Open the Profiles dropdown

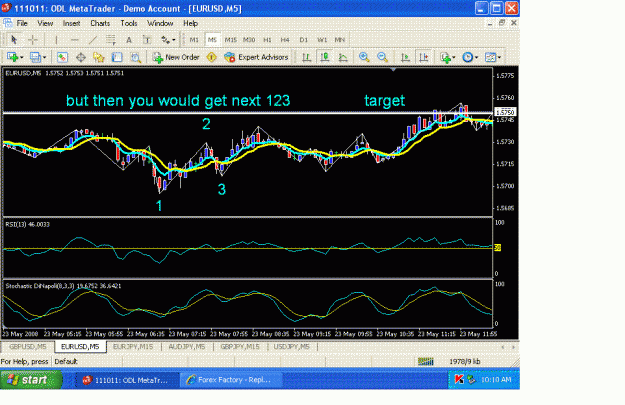tap(38, 57)
